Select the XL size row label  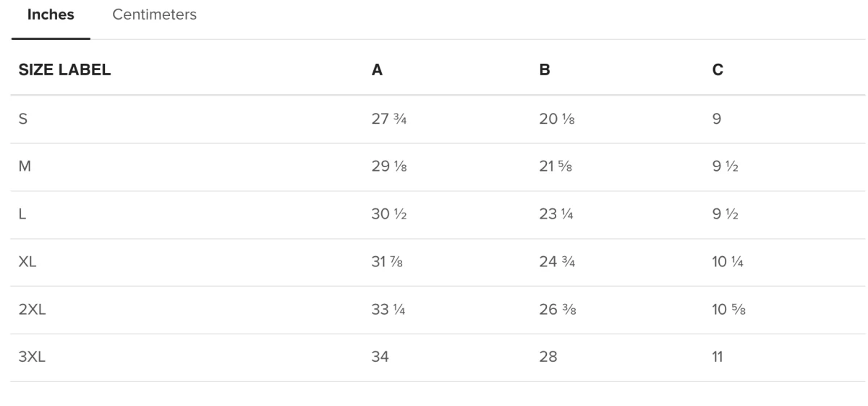27,263
